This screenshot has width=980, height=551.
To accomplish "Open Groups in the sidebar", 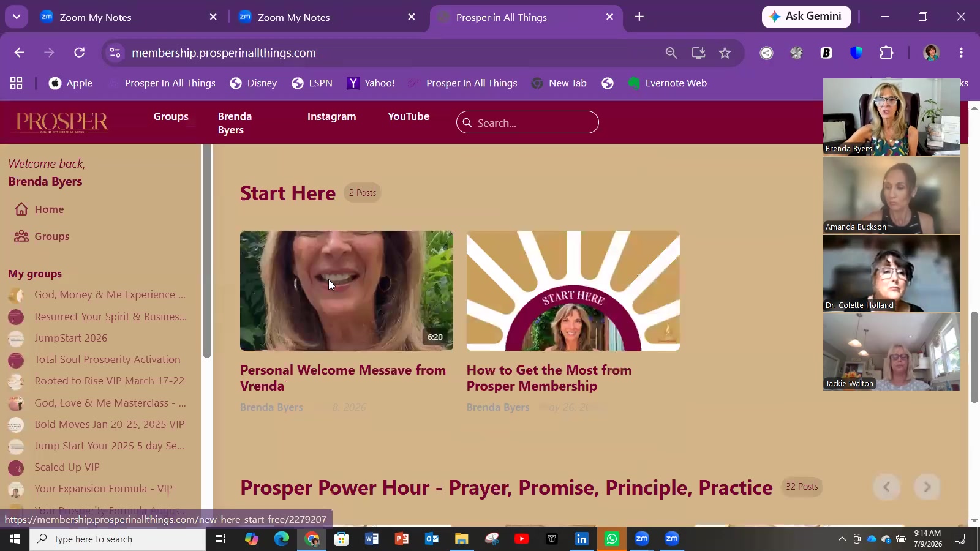I will click(x=42, y=236).
